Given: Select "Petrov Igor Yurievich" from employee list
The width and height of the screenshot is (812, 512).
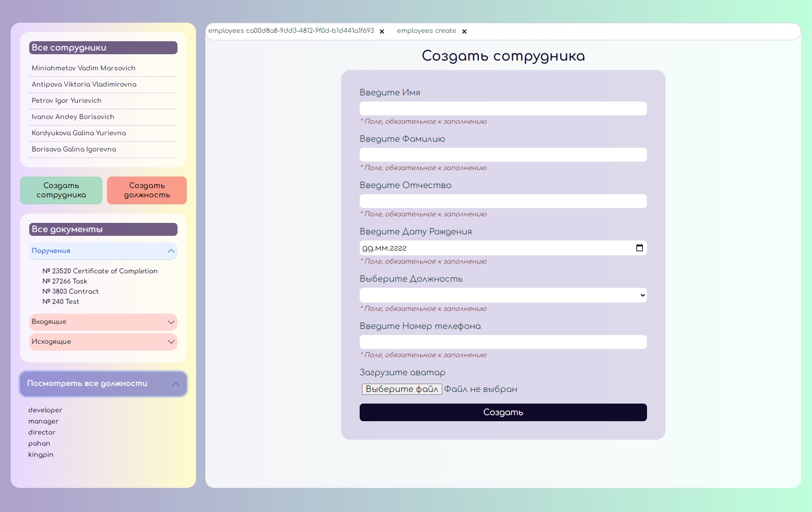Looking at the screenshot, I should tap(66, 101).
